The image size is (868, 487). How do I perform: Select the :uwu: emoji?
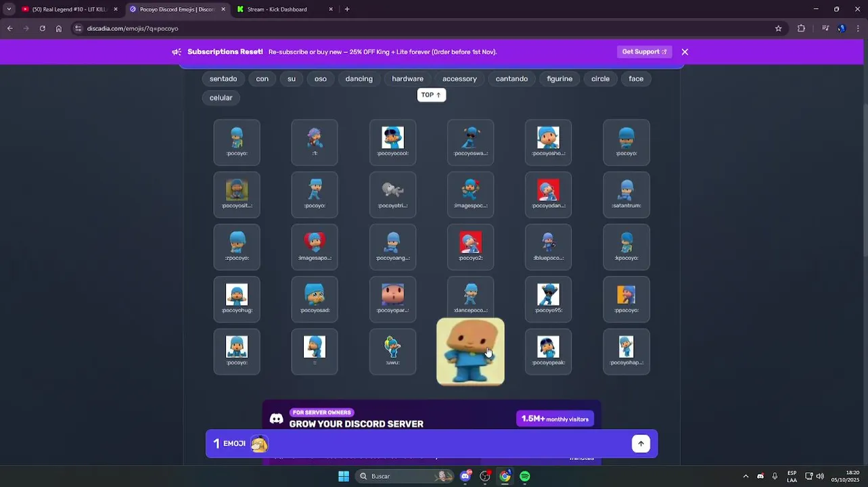click(x=392, y=351)
